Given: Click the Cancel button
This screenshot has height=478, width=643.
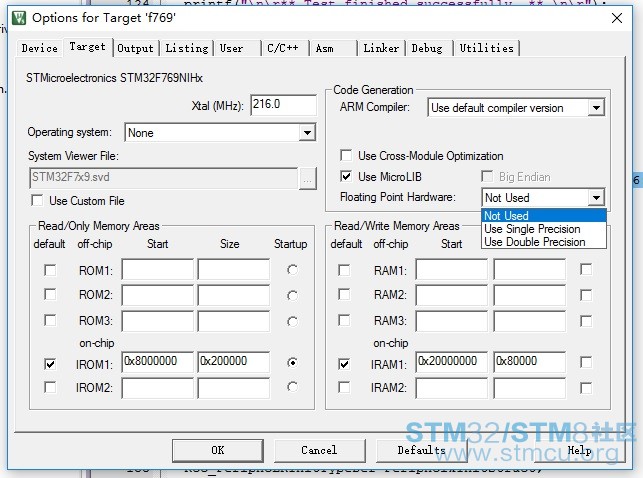Looking at the screenshot, I should (x=319, y=451).
